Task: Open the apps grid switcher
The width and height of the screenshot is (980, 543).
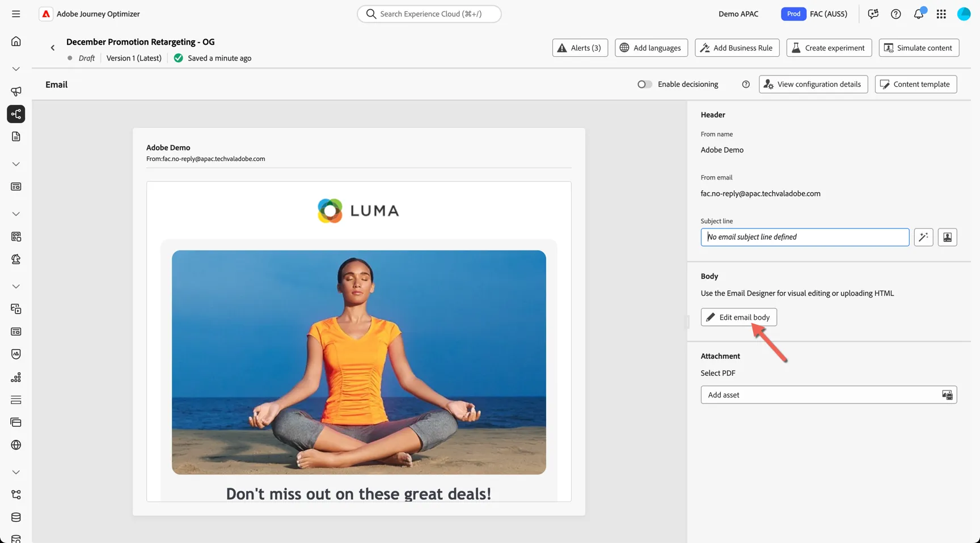Action: pyautogui.click(x=941, y=14)
